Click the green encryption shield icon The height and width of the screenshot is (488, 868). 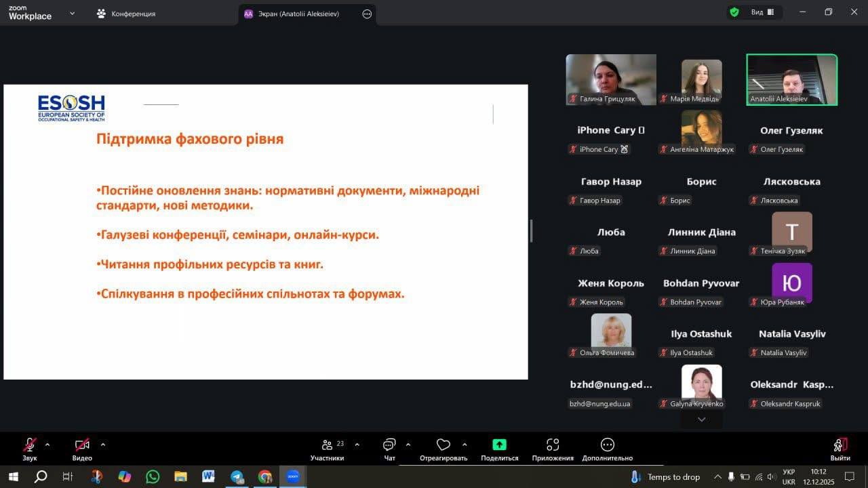click(x=734, y=12)
